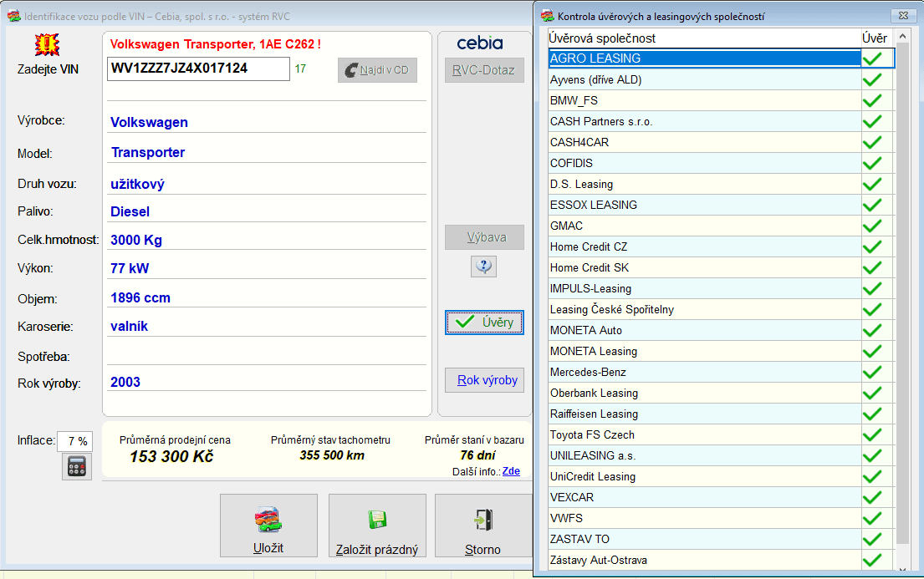Click the loan list vertical scrollbar
The width and height of the screenshot is (924, 579).
tap(902, 294)
